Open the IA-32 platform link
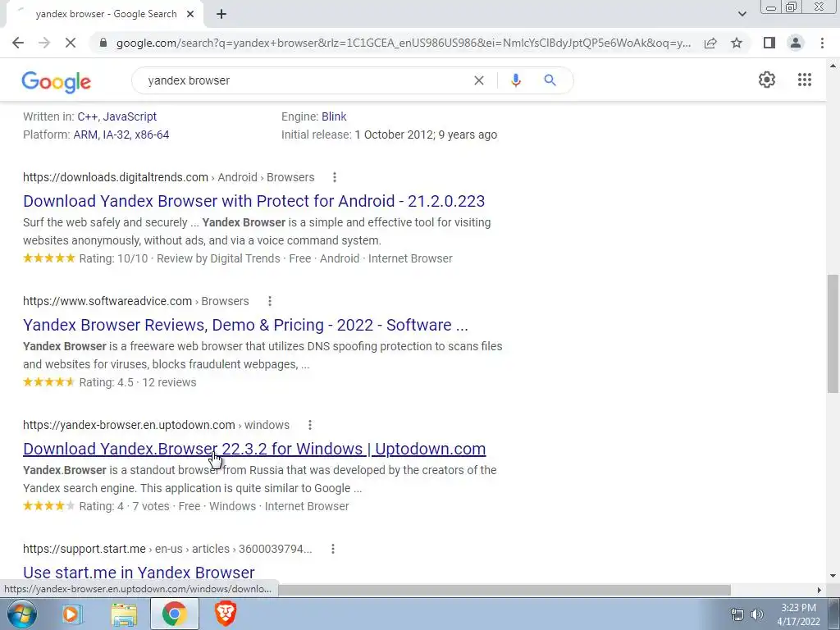Image resolution: width=840 pixels, height=630 pixels. pos(116,135)
